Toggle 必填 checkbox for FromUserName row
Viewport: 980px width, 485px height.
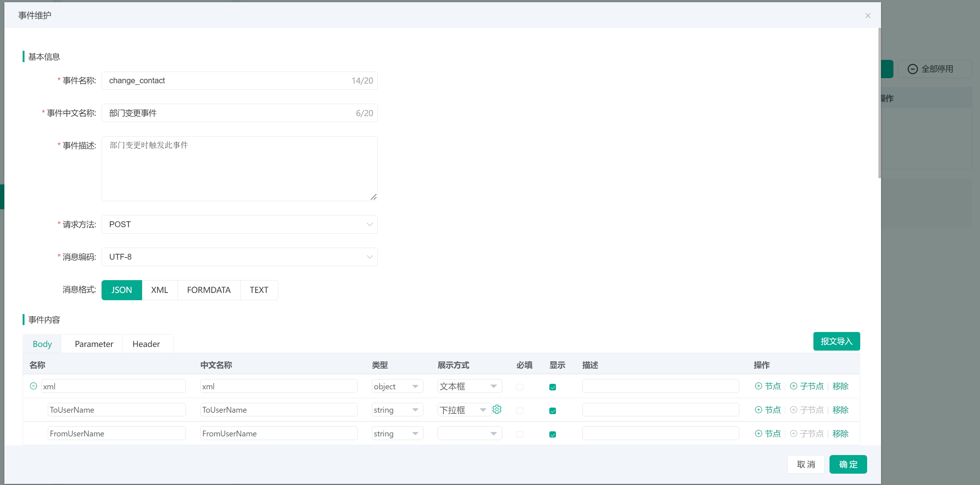520,434
